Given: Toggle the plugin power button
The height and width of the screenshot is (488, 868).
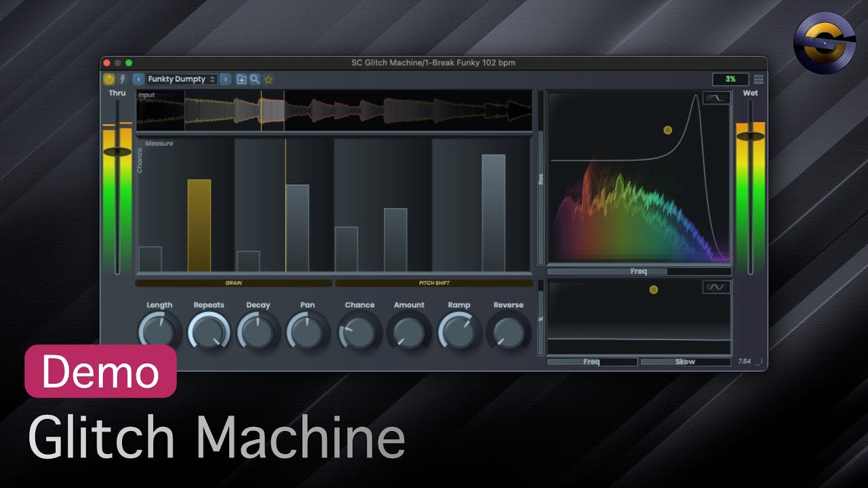Looking at the screenshot, I should coord(109,79).
